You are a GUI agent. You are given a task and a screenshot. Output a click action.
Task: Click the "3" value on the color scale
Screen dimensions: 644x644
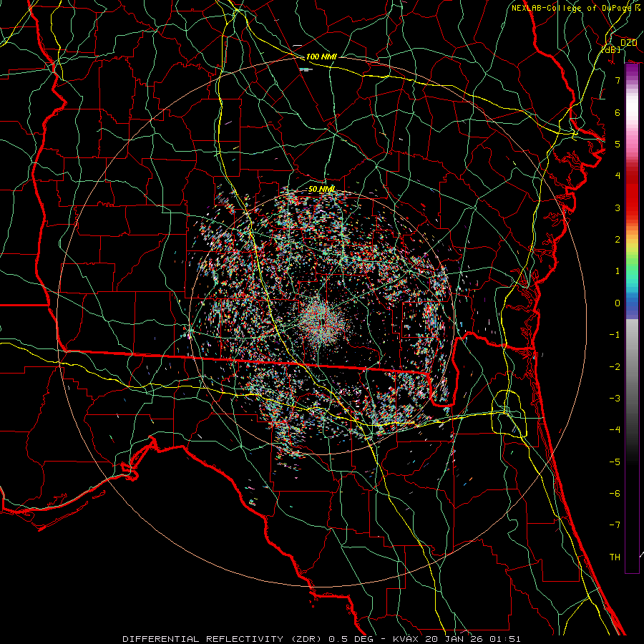click(618, 208)
